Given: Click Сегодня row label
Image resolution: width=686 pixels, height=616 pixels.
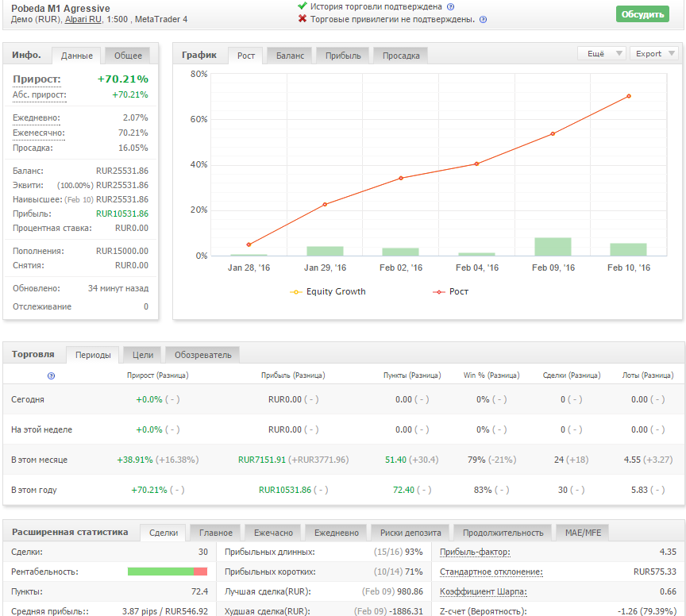Looking at the screenshot, I should click(28, 399).
